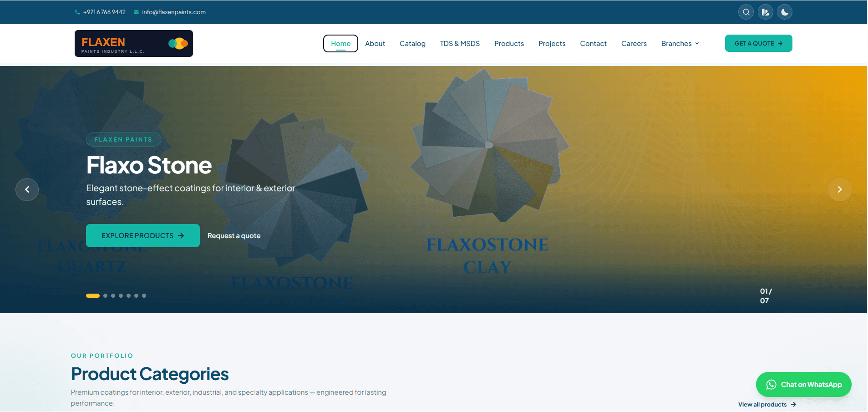This screenshot has height=412, width=868.
Task: Open the Home menu item
Action: 340,44
